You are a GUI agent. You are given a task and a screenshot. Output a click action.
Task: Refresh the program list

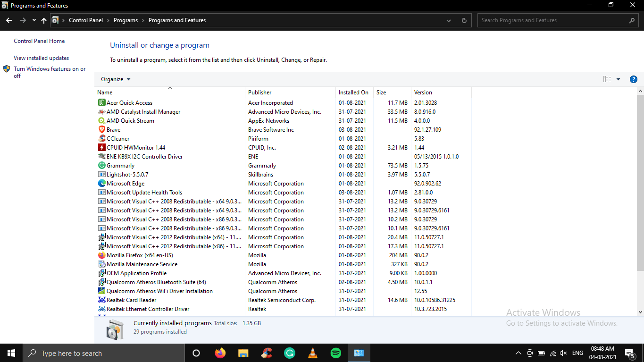click(464, 20)
